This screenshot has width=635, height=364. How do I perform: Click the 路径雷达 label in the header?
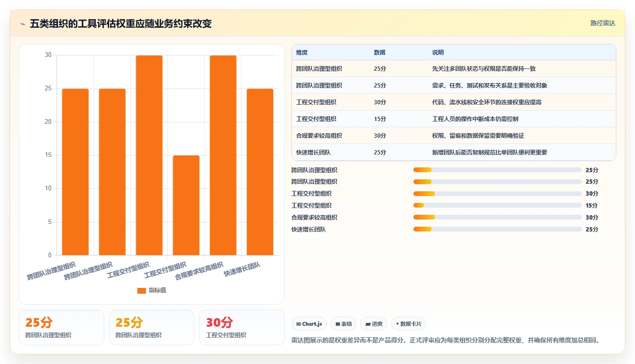coord(602,23)
